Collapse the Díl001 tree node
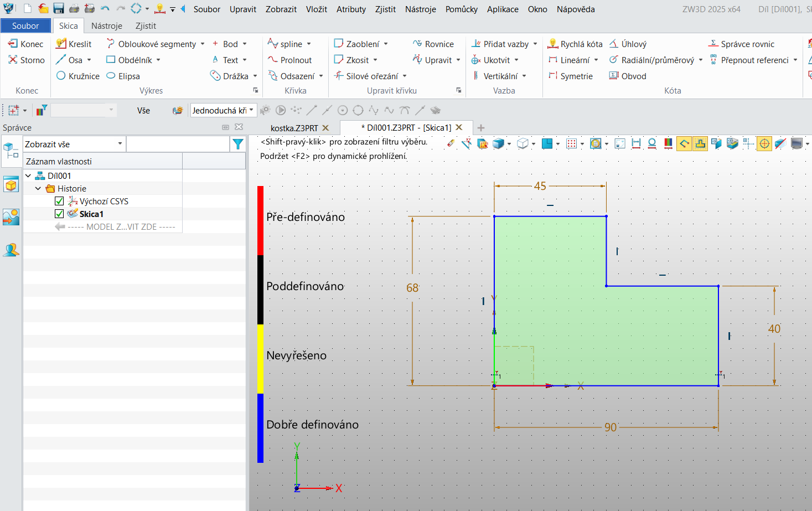Viewport: 812px width, 511px height. point(28,176)
